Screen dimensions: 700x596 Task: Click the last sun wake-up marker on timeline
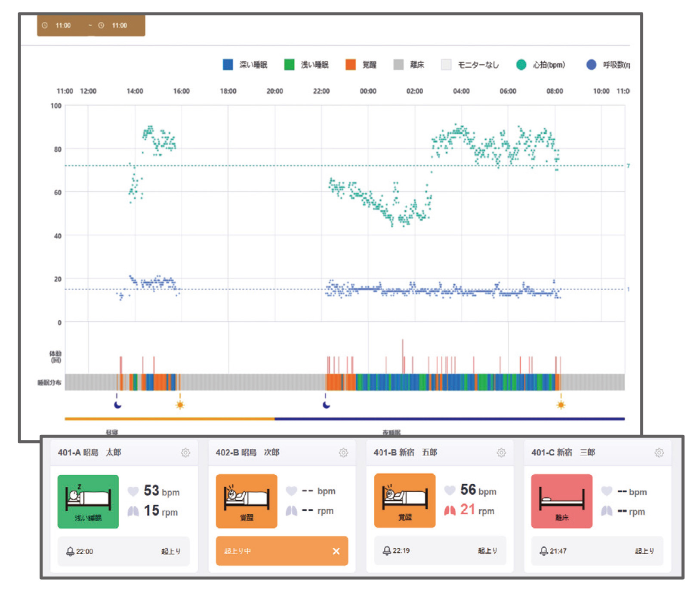pyautogui.click(x=561, y=405)
